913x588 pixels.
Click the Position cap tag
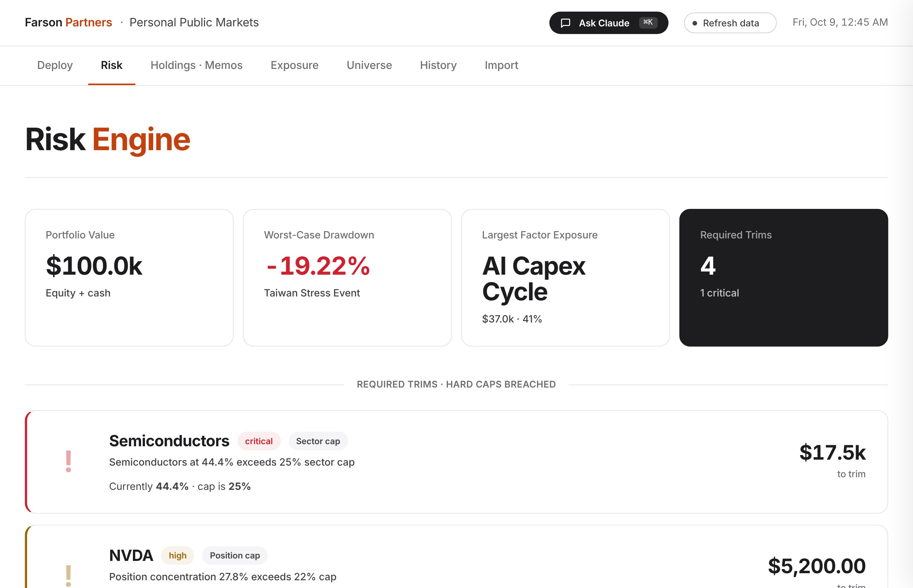click(x=235, y=555)
